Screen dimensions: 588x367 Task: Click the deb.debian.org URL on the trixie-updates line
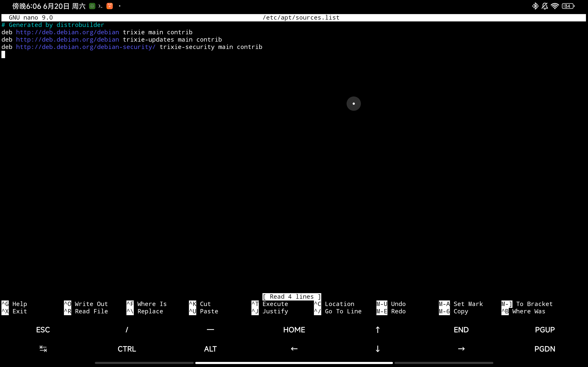(68, 40)
